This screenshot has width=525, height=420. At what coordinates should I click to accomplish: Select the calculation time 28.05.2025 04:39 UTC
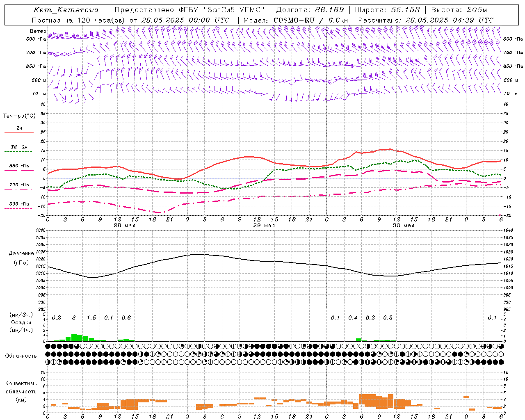450,20
